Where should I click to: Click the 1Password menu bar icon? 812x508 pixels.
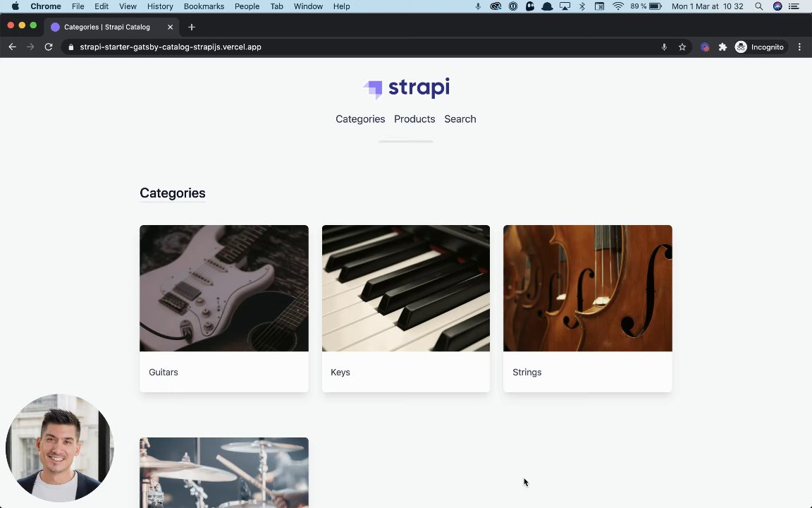512,6
